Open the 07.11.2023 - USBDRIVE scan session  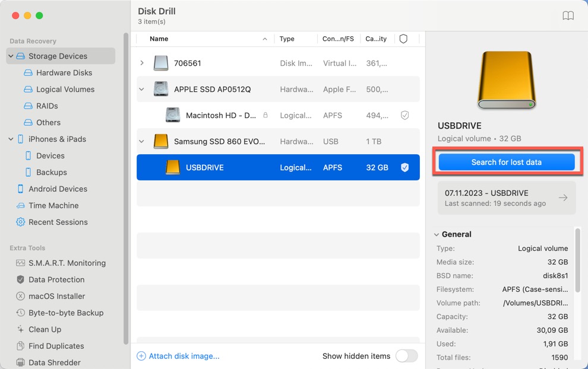(x=507, y=198)
